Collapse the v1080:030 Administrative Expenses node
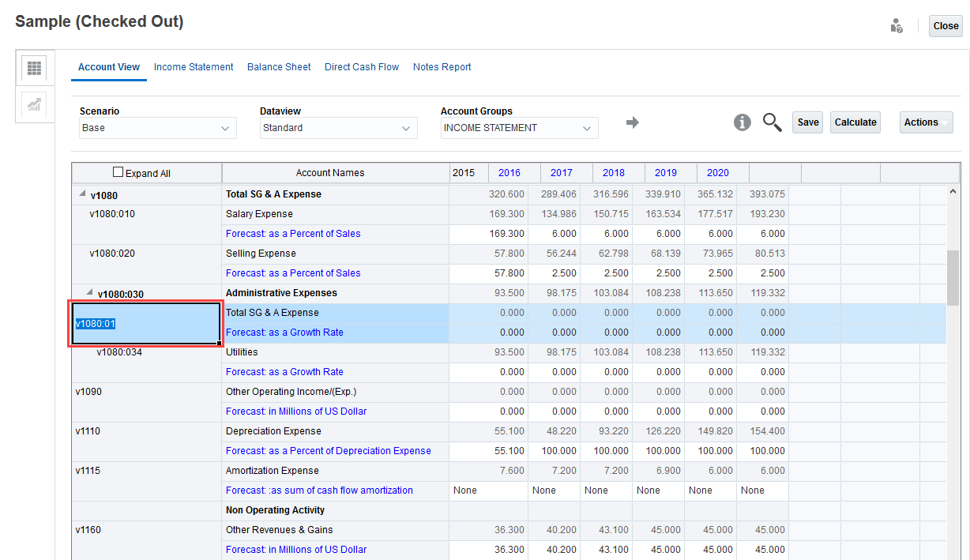The image size is (970, 560). (89, 293)
